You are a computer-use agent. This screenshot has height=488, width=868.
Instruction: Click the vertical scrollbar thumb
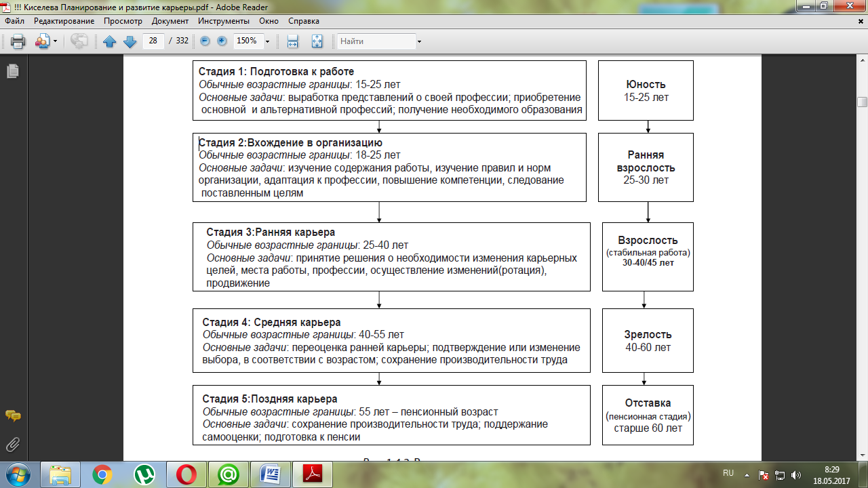pos(862,102)
